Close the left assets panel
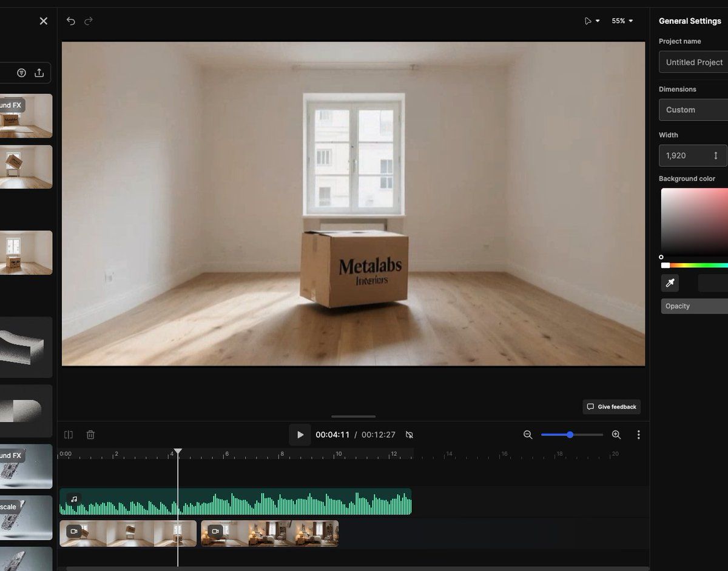 tap(44, 21)
